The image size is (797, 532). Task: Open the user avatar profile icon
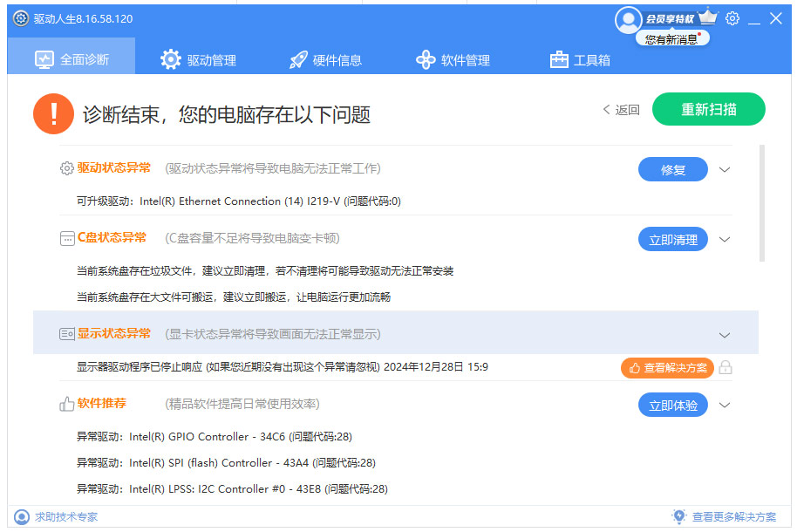(x=629, y=20)
